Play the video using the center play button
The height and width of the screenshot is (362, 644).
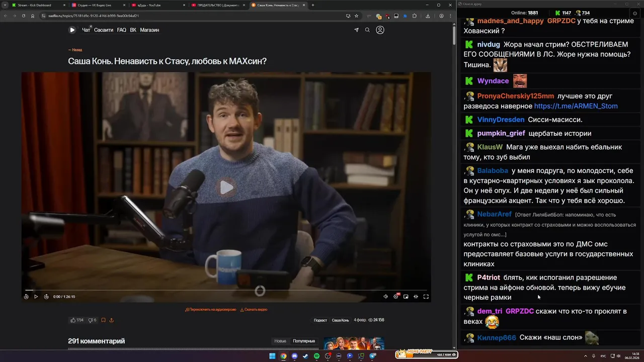click(226, 188)
